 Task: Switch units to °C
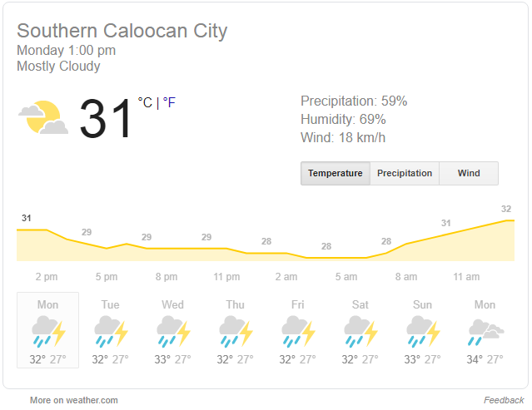coord(145,102)
